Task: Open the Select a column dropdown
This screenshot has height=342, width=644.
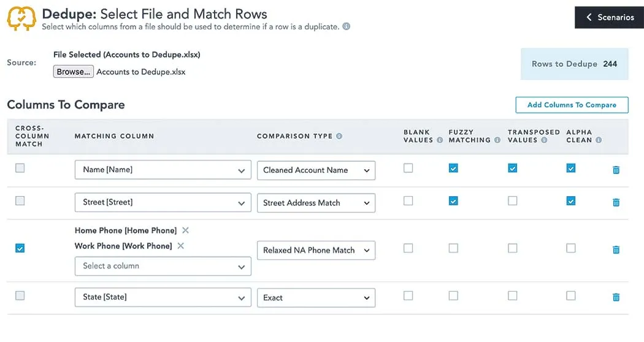Action: 163,266
